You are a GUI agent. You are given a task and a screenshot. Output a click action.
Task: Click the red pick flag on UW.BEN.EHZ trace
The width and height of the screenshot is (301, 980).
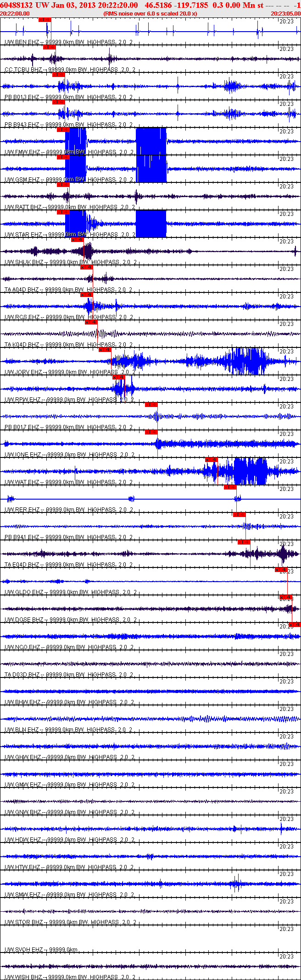[45, 20]
